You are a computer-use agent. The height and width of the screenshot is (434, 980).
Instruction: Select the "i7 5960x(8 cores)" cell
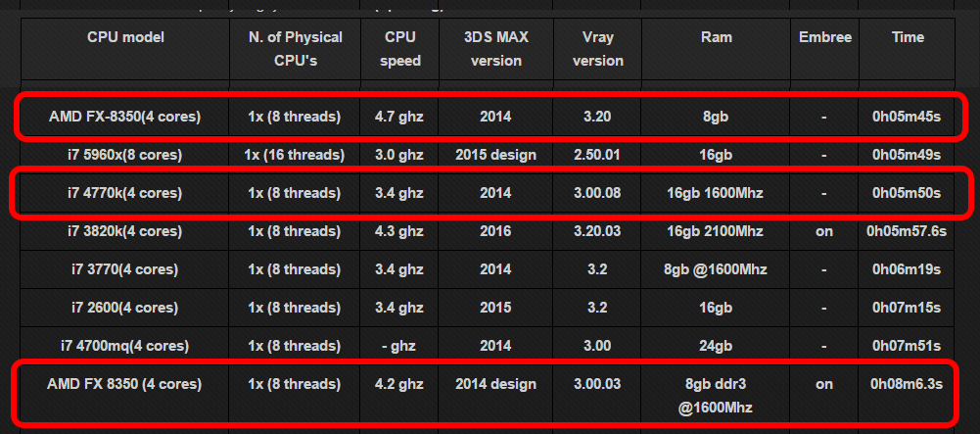(x=125, y=155)
